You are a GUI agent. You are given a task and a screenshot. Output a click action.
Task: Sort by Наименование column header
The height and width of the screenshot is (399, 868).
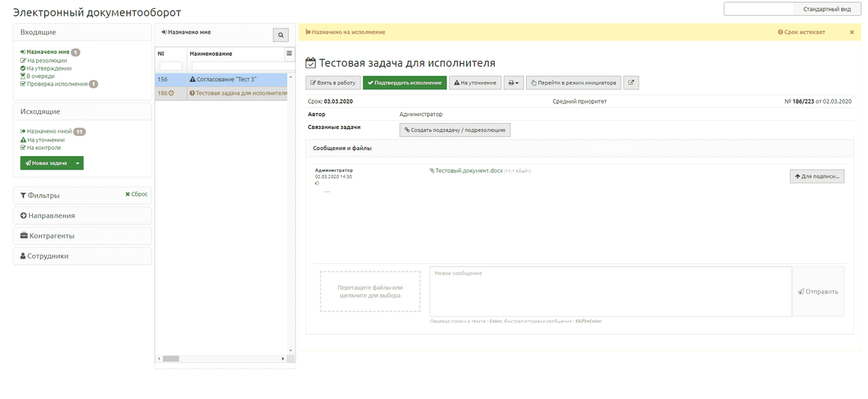pyautogui.click(x=211, y=54)
